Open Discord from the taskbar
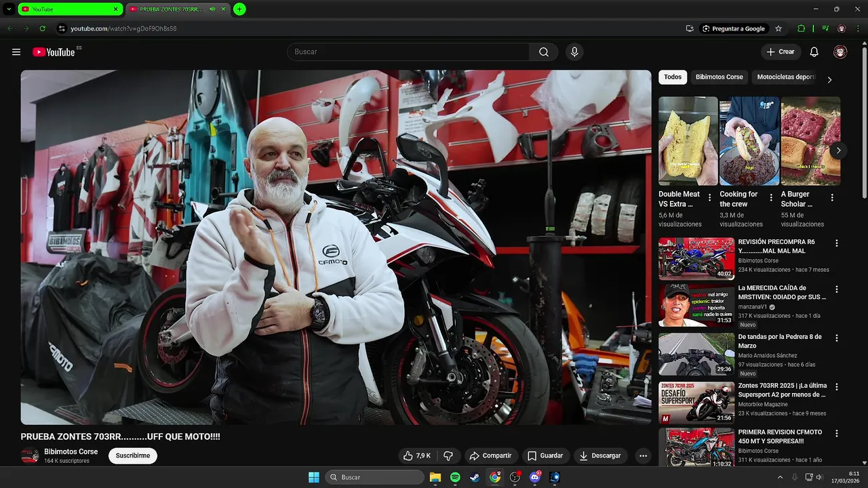This screenshot has width=868, height=488. pyautogui.click(x=535, y=477)
